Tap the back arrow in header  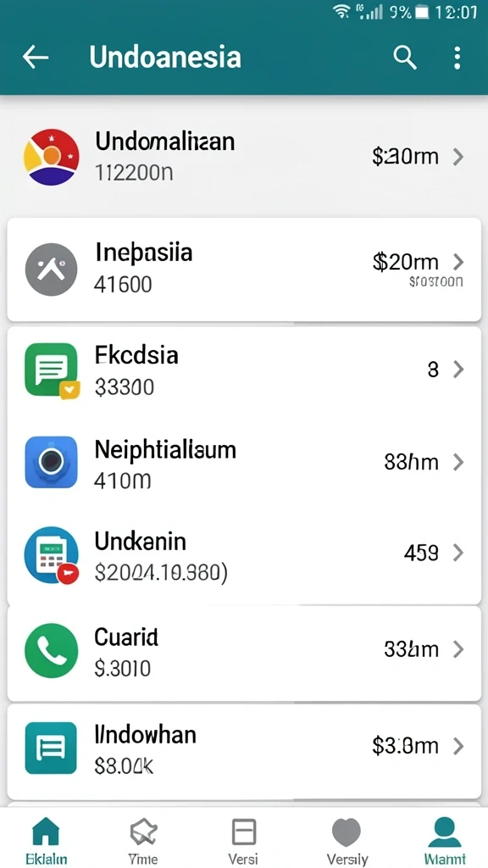(36, 57)
